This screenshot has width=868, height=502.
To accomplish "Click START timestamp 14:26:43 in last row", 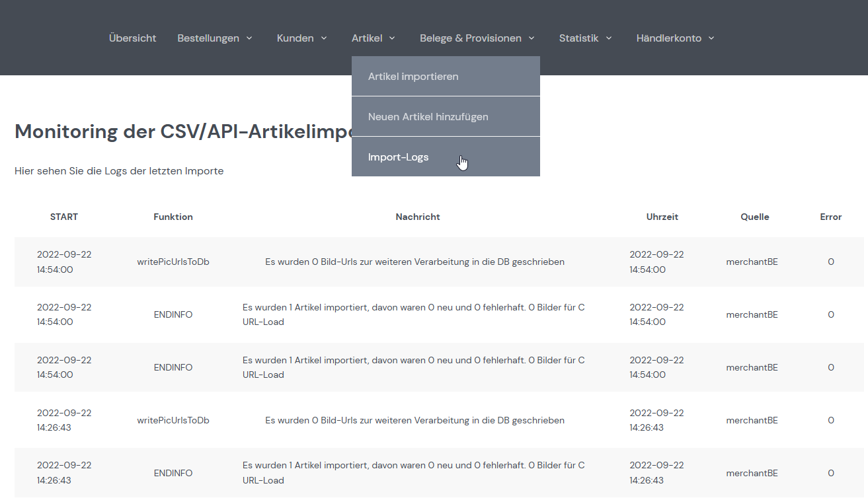I will tap(64, 473).
